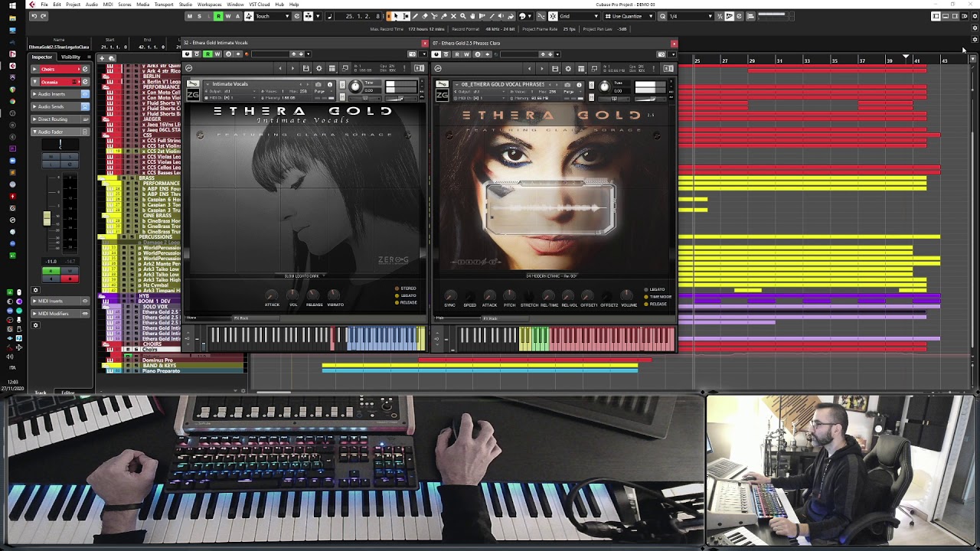Redo action using toolbar redo arrow

[x=44, y=16]
